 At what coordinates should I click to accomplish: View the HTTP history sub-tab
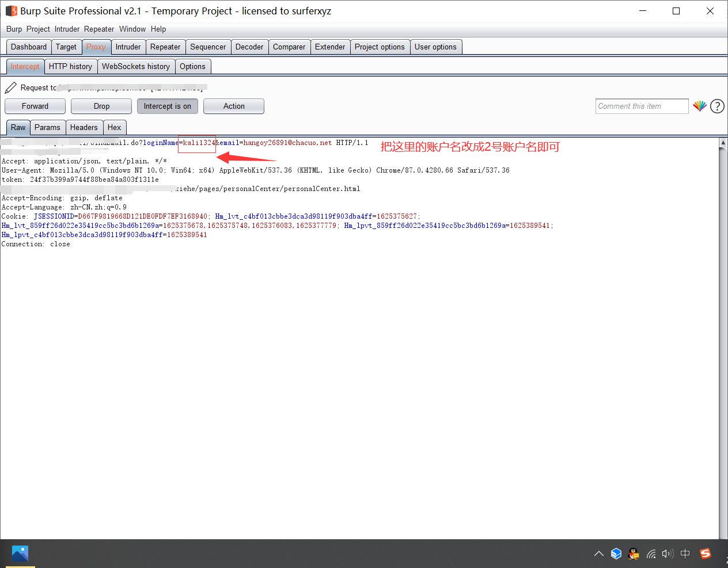(70, 67)
